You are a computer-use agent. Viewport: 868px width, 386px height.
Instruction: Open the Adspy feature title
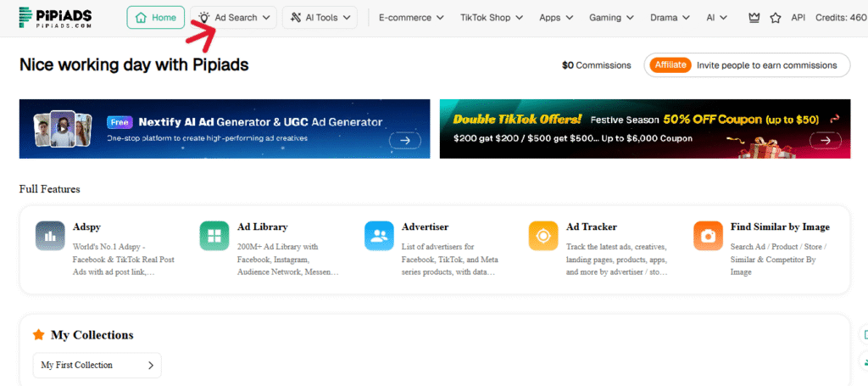coord(87,227)
